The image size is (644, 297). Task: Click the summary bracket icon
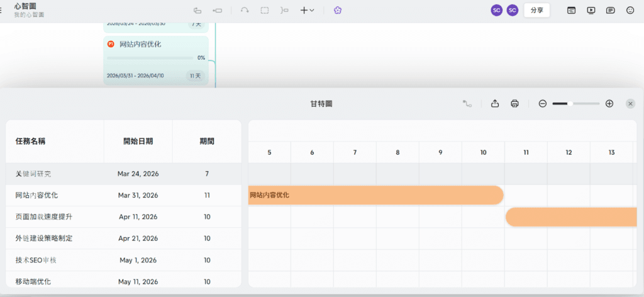285,10
